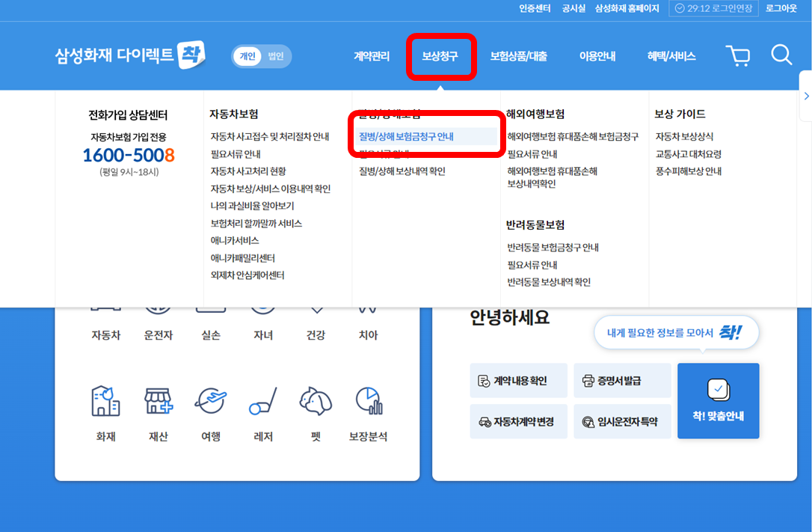Click 로그아웃 to sign out
This screenshot has width=812, height=532.
coord(781,8)
